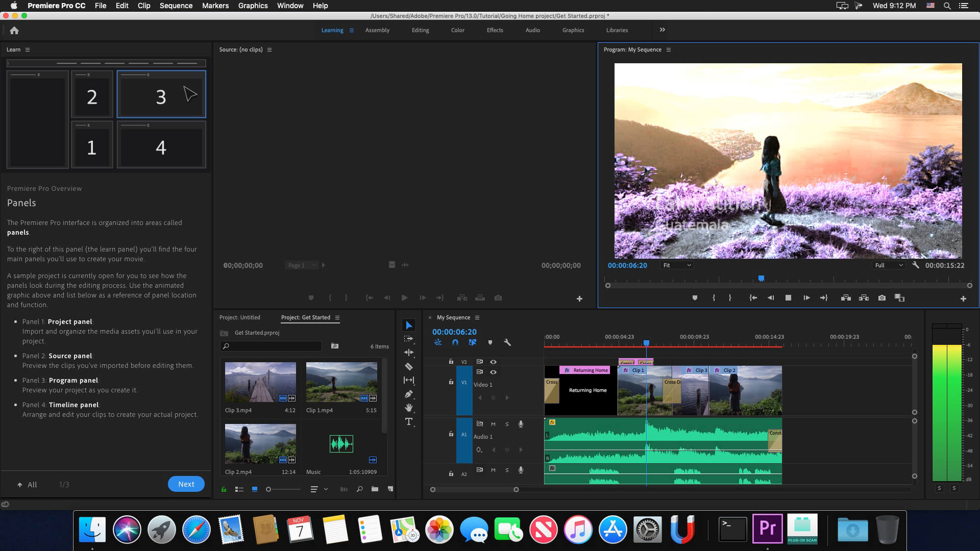This screenshot has height=551, width=980.
Task: Open the Fit dropdown in Program monitor
Action: pyautogui.click(x=675, y=264)
